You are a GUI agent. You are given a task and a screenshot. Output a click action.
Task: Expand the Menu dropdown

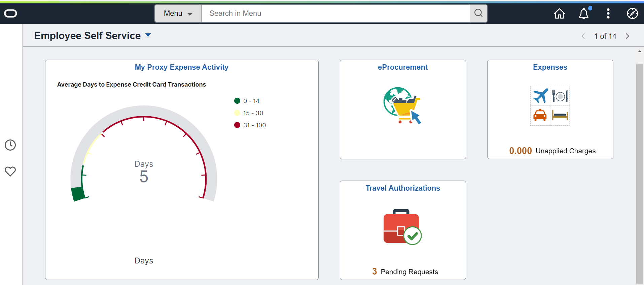[x=178, y=13]
